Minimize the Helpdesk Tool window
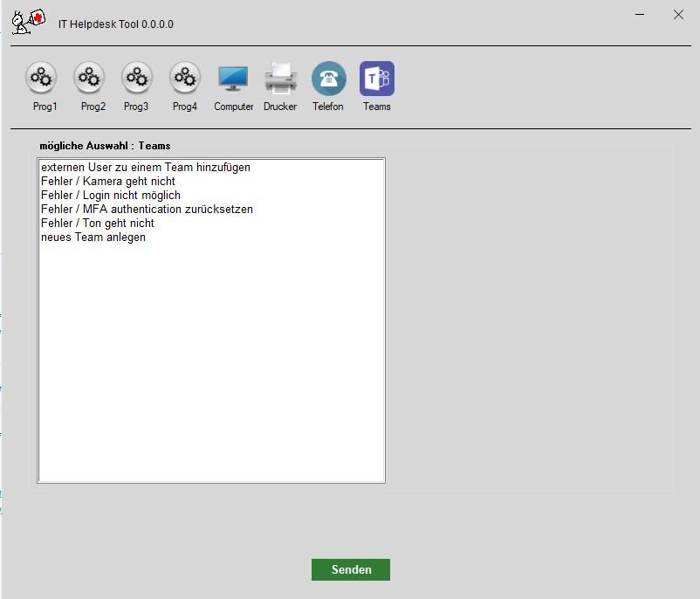This screenshot has height=599, width=700. click(641, 15)
